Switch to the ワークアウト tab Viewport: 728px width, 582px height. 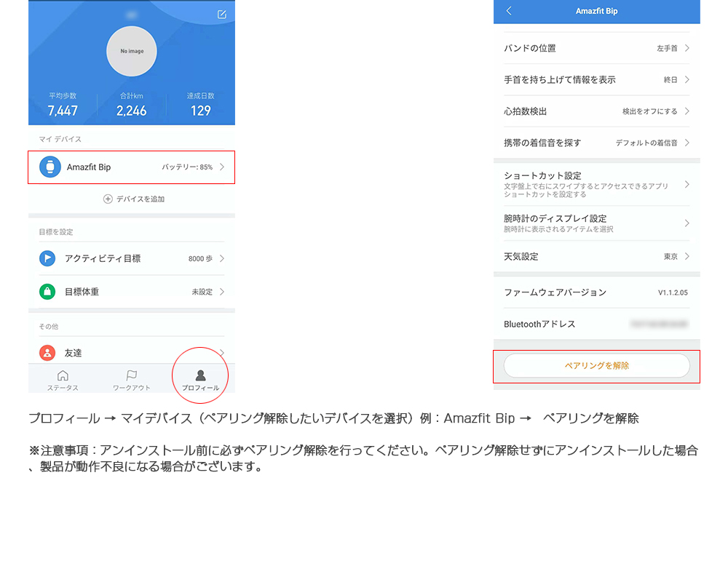tap(131, 380)
